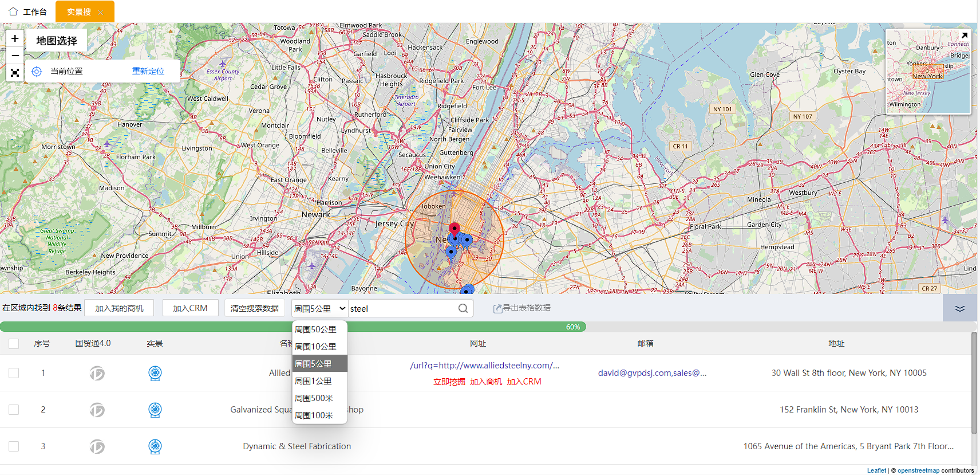Toggle the minimap expand arrow
Viewport: 980px width, 475px height.
pos(964,36)
